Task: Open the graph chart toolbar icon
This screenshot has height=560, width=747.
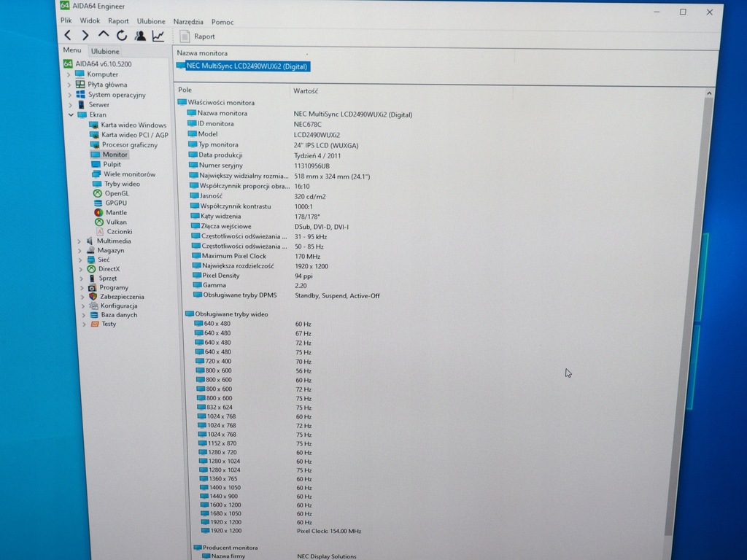Action: 158,36
